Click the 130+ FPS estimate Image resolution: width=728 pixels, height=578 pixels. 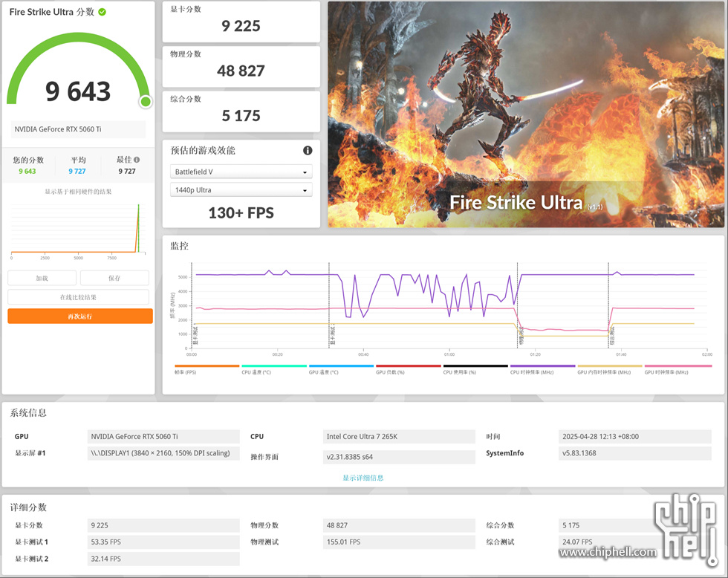(x=241, y=212)
